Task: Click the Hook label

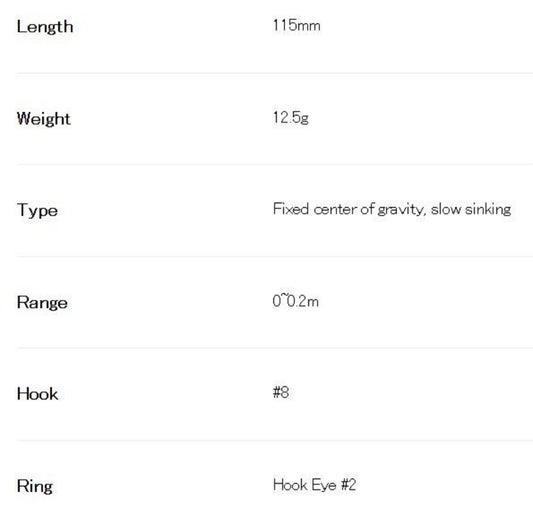Action: [37, 394]
